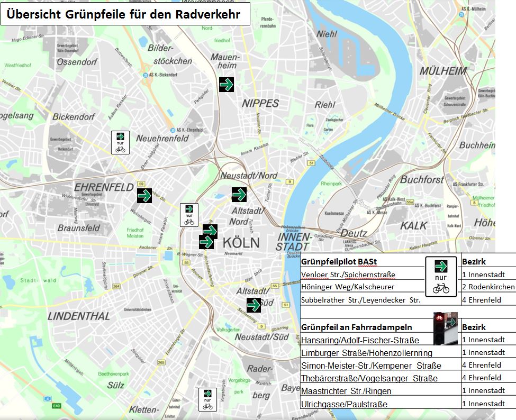Select the bicycle-only sign near Klettenberg
Viewport: 516px width, 420px height.
207,399
